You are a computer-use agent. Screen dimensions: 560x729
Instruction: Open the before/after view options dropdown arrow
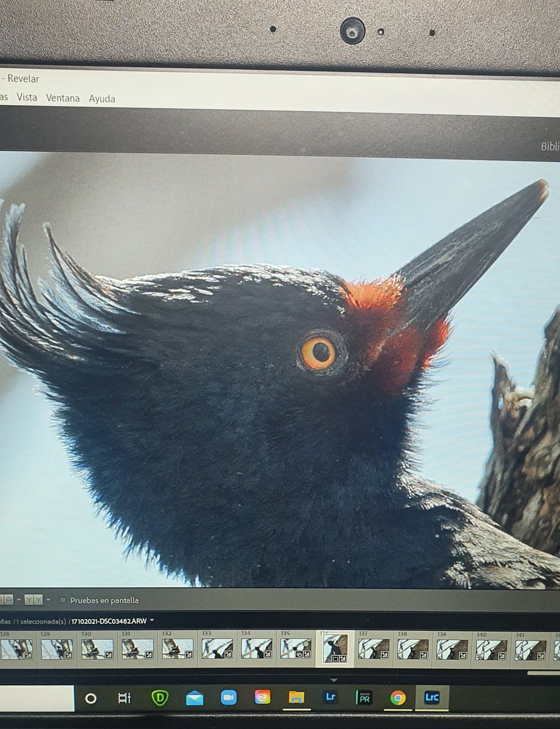[49, 600]
